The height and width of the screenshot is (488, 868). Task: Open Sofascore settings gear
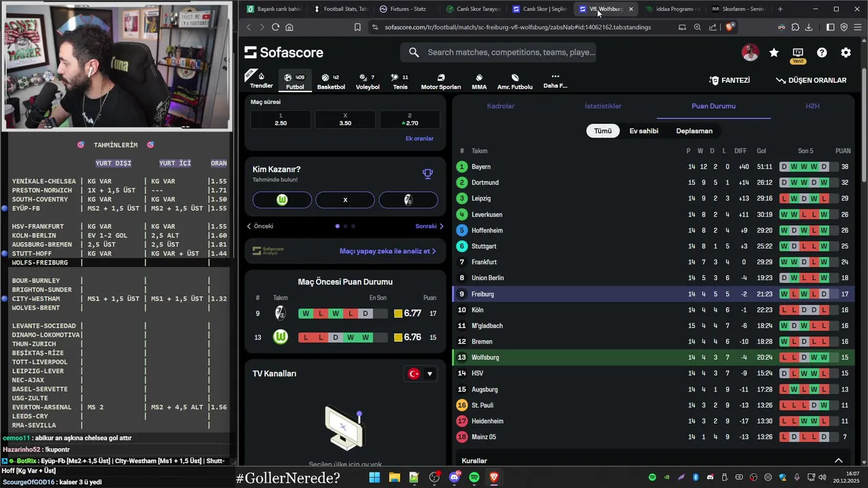(x=846, y=53)
